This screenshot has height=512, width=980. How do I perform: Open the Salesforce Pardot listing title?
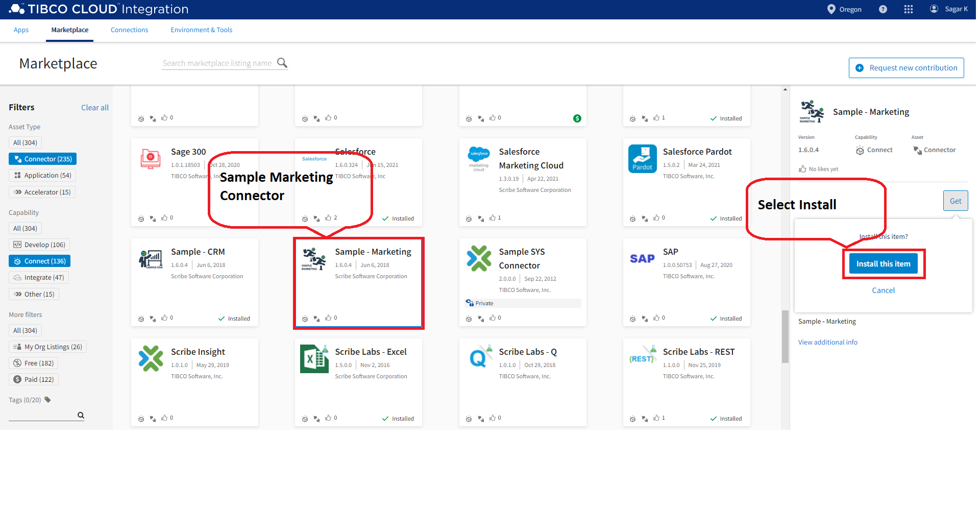click(697, 152)
